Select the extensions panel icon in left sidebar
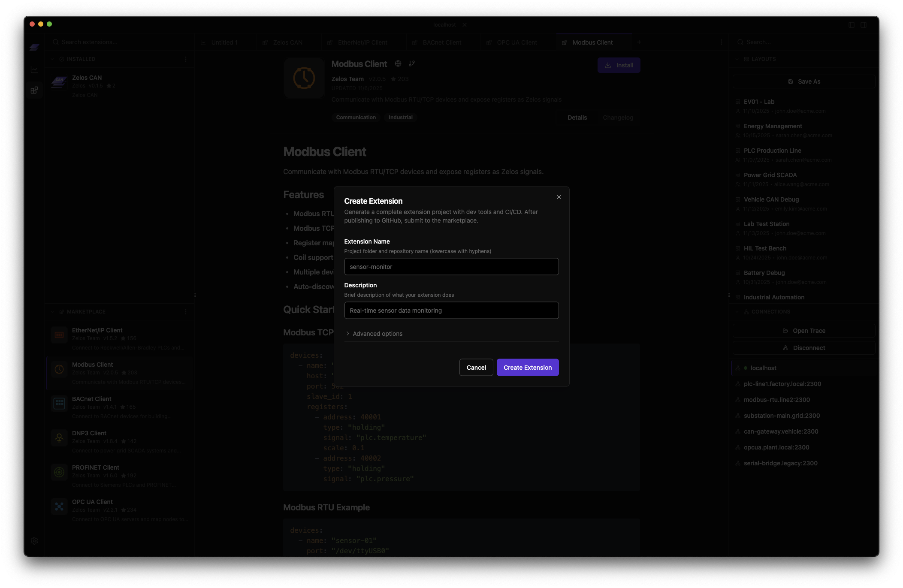The image size is (903, 588). 34,90
